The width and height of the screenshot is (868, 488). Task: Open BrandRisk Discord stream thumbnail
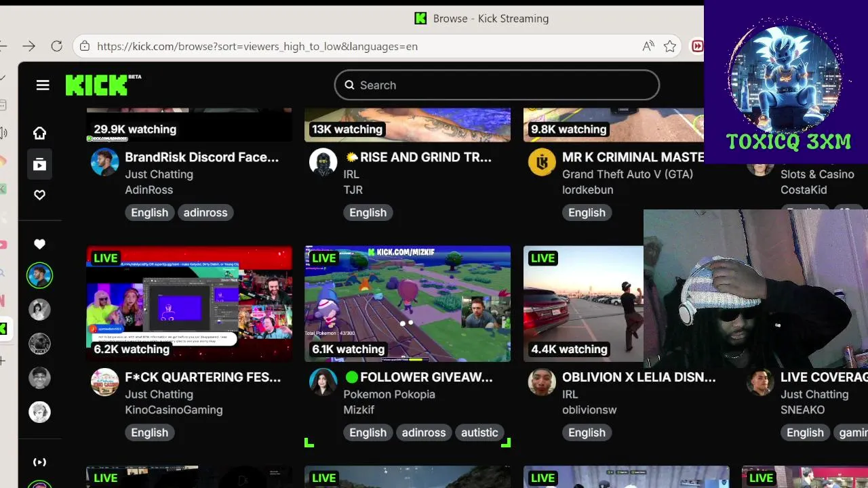click(x=189, y=125)
